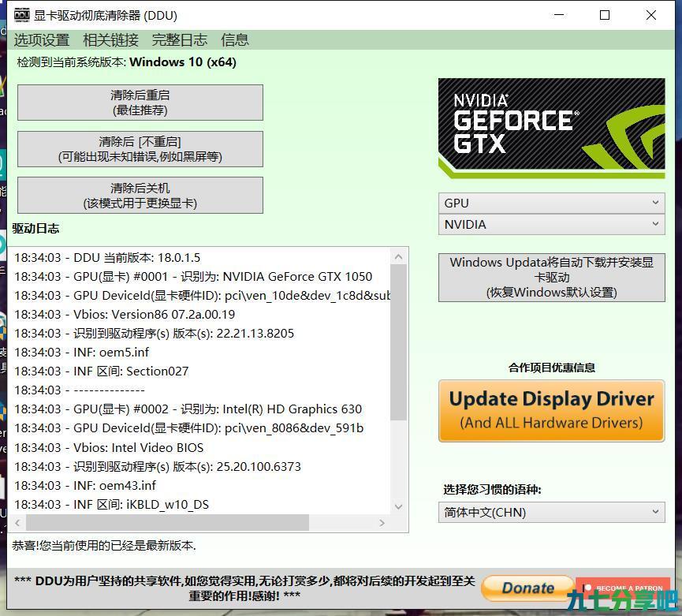682x616 pixels.
Task: Select log line 'Vbios: Version86 07.2a.00.19'
Action: tap(125, 315)
